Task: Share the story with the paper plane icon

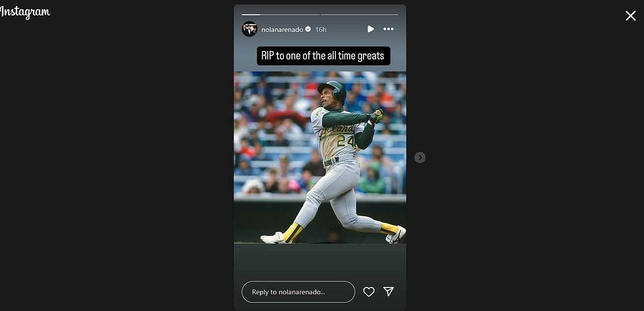Action: pos(389,292)
